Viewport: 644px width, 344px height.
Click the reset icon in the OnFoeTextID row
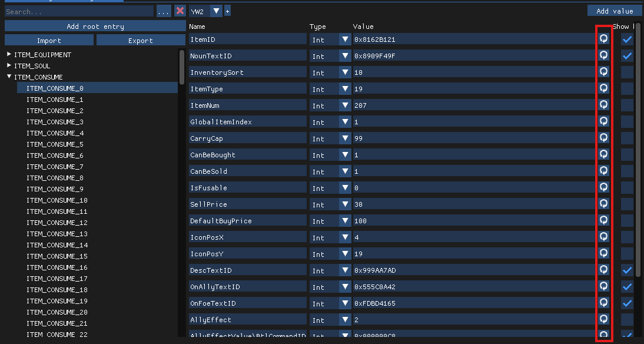click(x=603, y=303)
